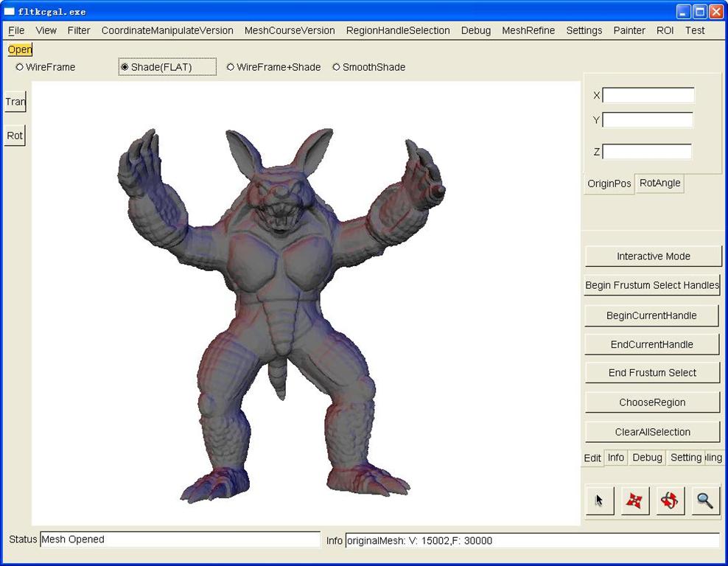Click the BeginCurrentHandle button

click(651, 315)
